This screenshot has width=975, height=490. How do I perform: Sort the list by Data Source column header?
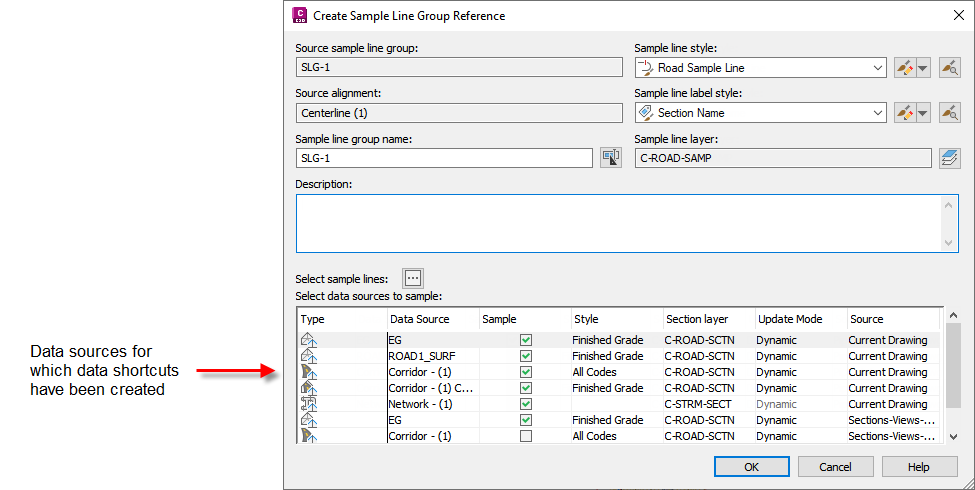click(420, 319)
